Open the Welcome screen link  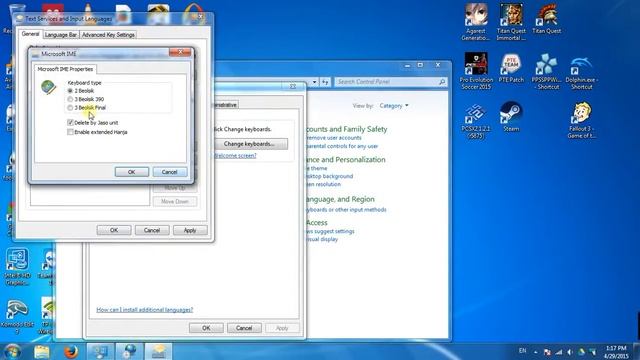235,156
